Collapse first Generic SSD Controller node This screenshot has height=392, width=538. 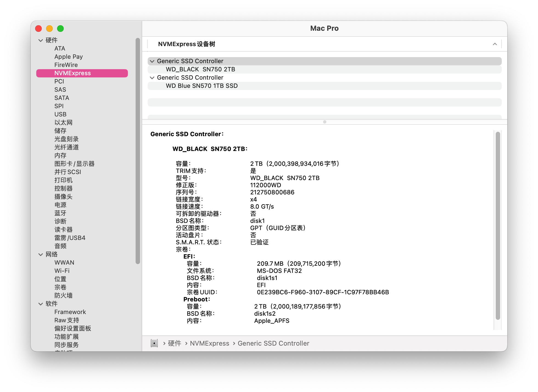click(152, 61)
